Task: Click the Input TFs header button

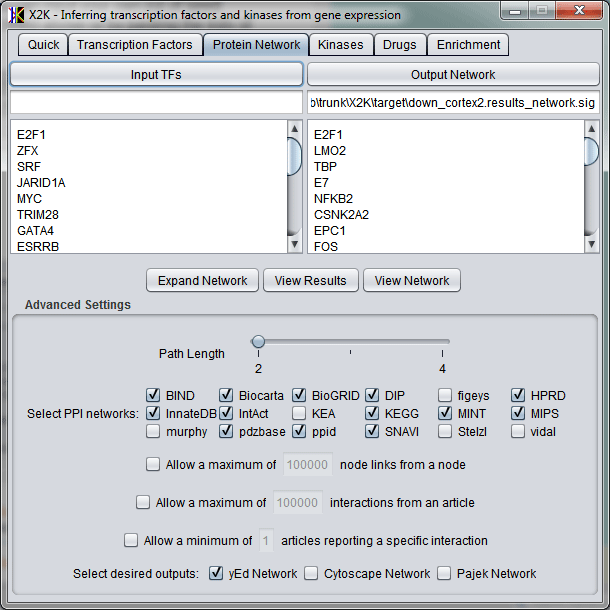Action: point(156,75)
